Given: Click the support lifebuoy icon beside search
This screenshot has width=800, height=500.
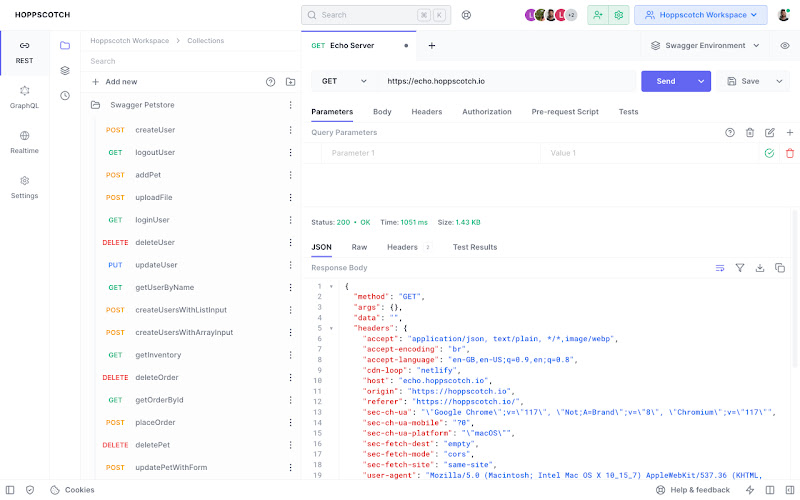Looking at the screenshot, I should 466,15.
